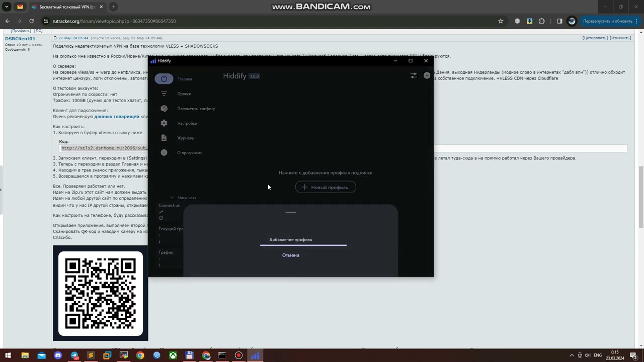The height and width of the screenshot is (362, 644).
Task: Click the bottom sheet drag handle in Hiddify
Action: (x=291, y=212)
